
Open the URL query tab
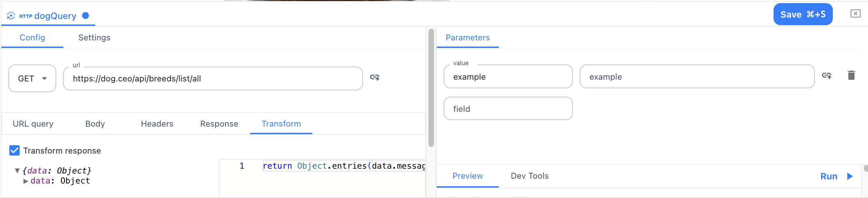point(33,124)
